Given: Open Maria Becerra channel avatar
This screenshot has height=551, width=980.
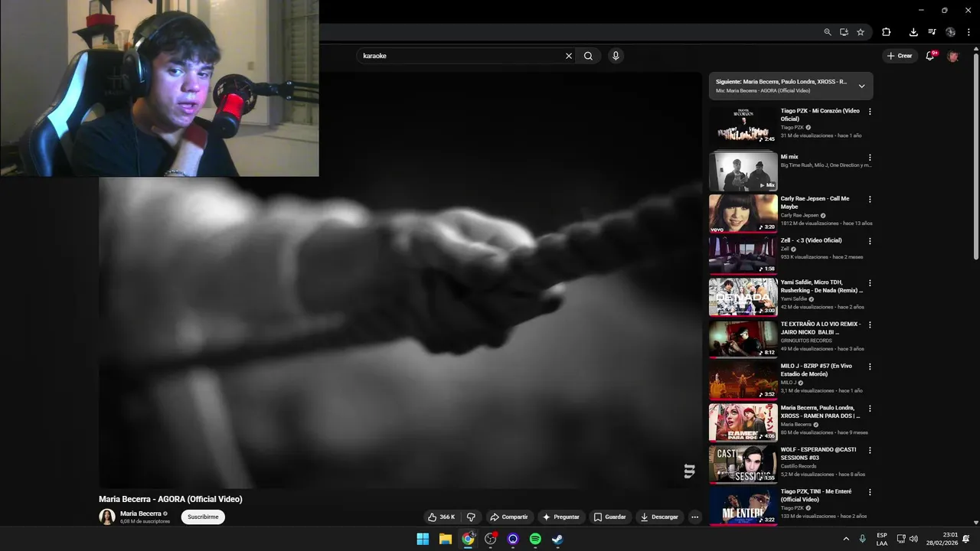Looking at the screenshot, I should [x=107, y=517].
